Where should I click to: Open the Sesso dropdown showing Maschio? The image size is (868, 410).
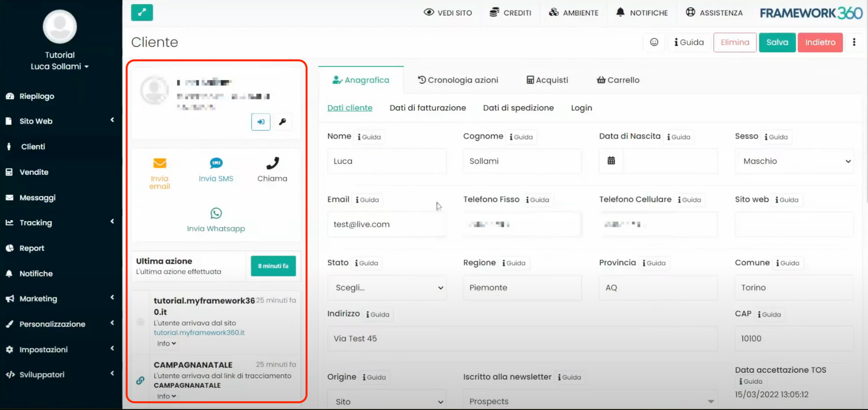(x=794, y=161)
